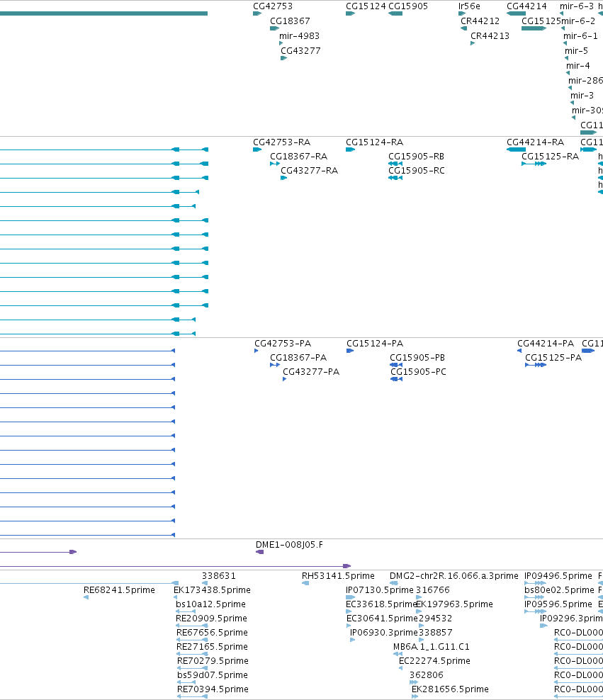603x700 pixels.
Task: Click the DME1-008J05.F feature label
Action: click(289, 545)
